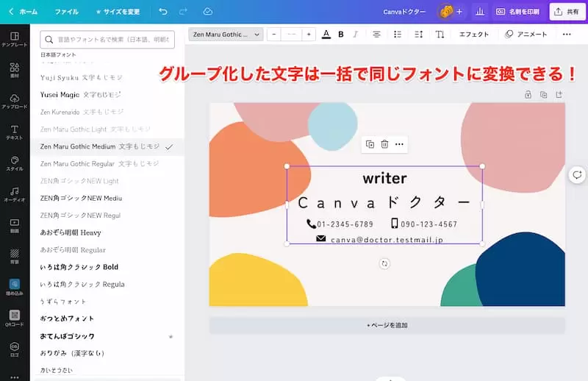588x381 pixels.
Task: Open the 素材 elements sidebar panel
Action: point(14,70)
